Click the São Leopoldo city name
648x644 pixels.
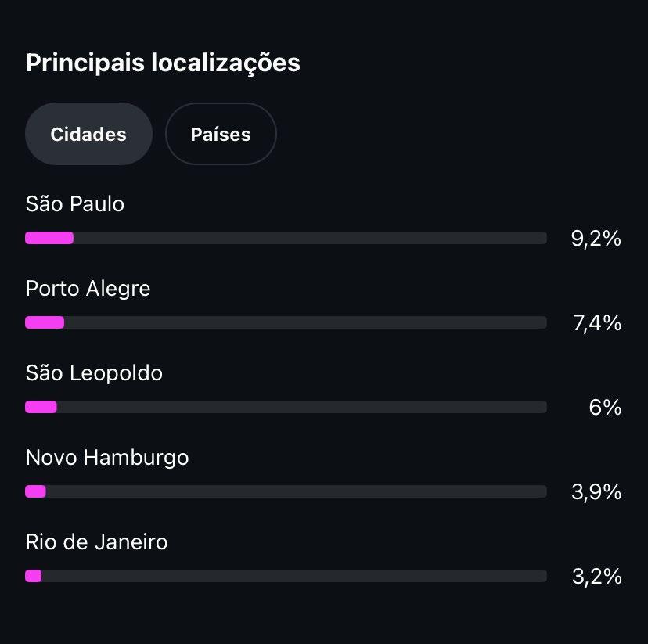[x=94, y=373]
